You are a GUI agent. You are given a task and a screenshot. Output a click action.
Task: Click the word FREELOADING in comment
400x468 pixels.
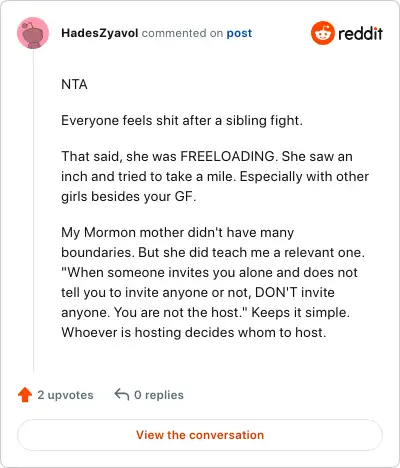click(x=227, y=156)
